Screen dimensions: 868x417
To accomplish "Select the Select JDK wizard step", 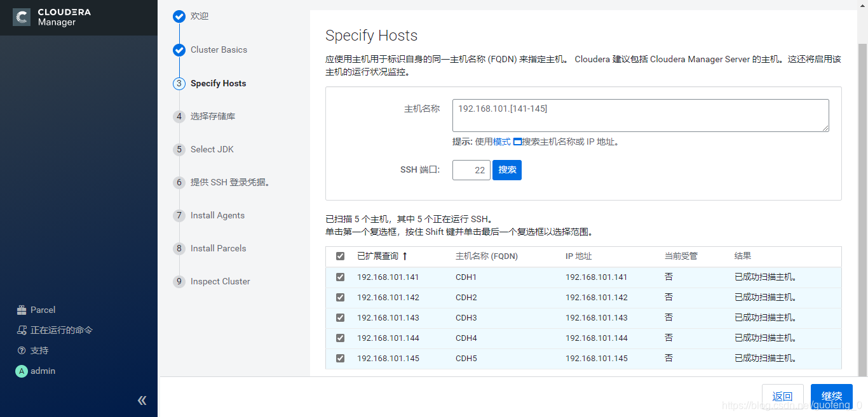I will [212, 149].
